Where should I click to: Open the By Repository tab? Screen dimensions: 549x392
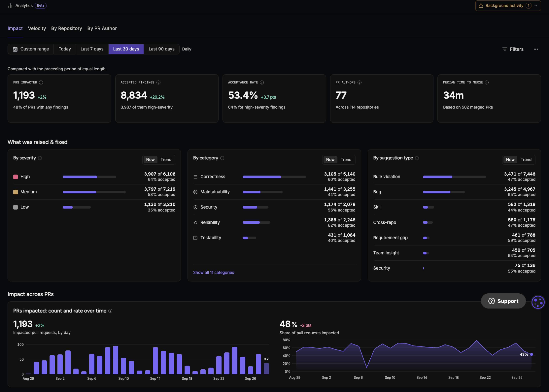tap(67, 29)
